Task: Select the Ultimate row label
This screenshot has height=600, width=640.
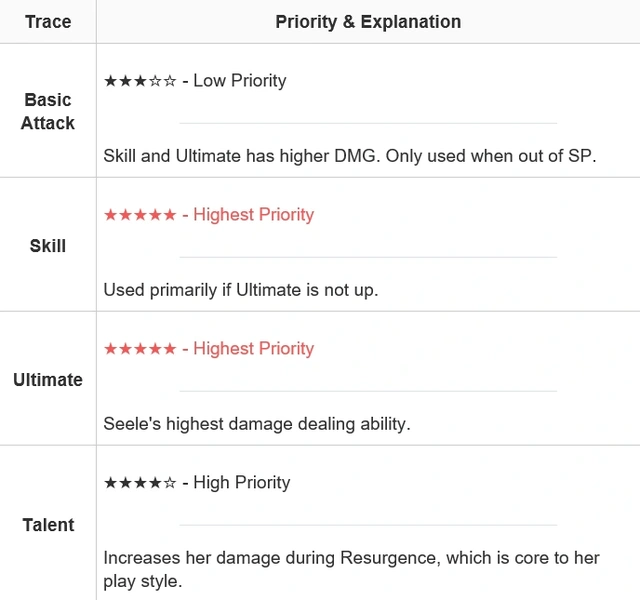Action: point(48,380)
